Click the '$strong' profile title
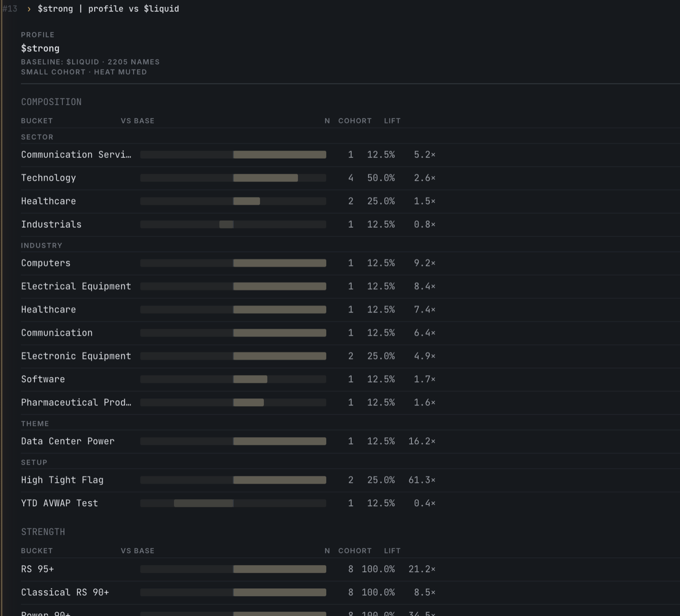Viewport: 680px width, 616px height. tap(40, 48)
